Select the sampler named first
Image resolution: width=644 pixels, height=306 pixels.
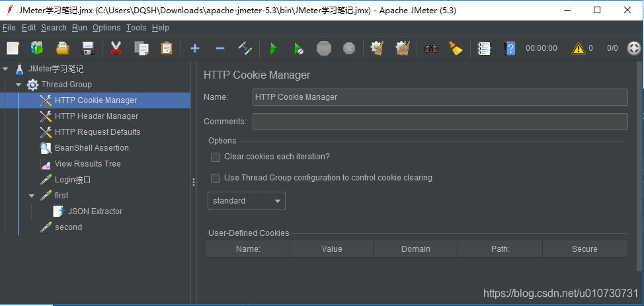click(61, 196)
